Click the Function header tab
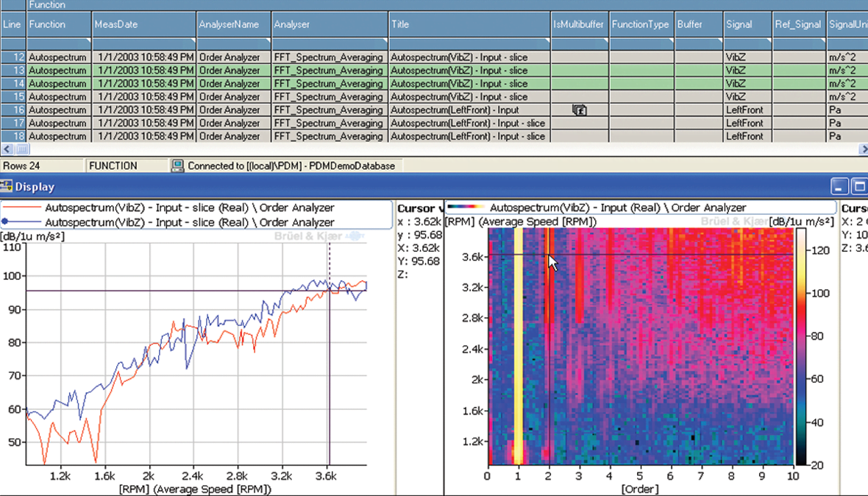Screen dimensions: 868x496 pos(49,5)
